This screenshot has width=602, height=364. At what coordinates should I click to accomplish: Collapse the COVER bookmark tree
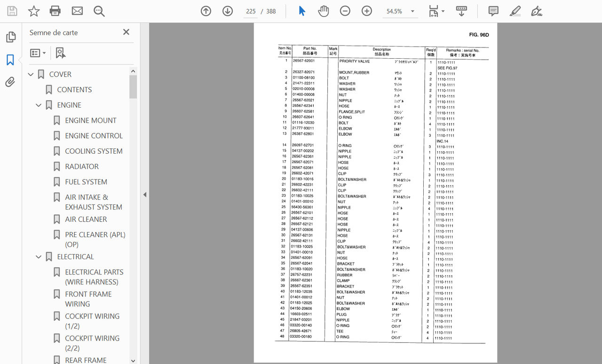(31, 74)
